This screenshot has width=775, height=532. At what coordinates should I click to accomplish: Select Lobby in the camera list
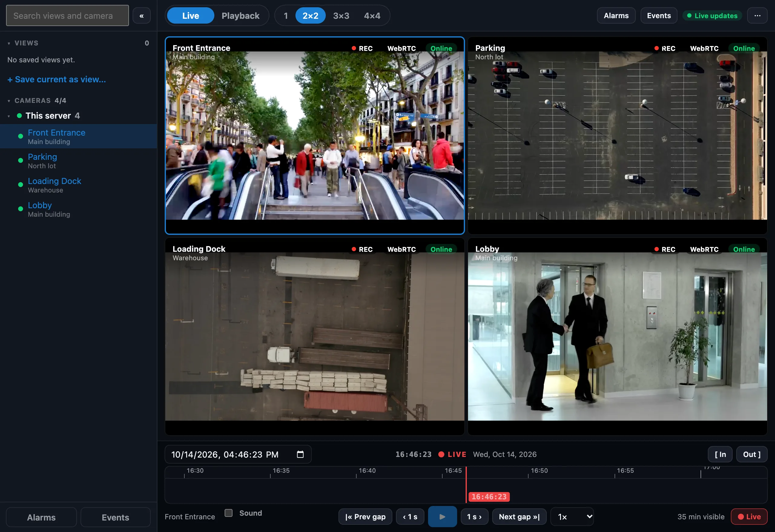(78, 209)
